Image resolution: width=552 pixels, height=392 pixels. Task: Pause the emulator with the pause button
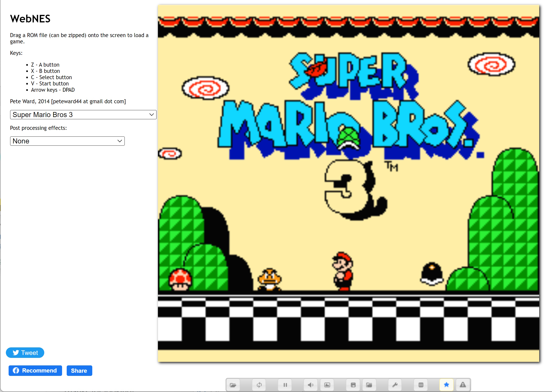coord(285,385)
